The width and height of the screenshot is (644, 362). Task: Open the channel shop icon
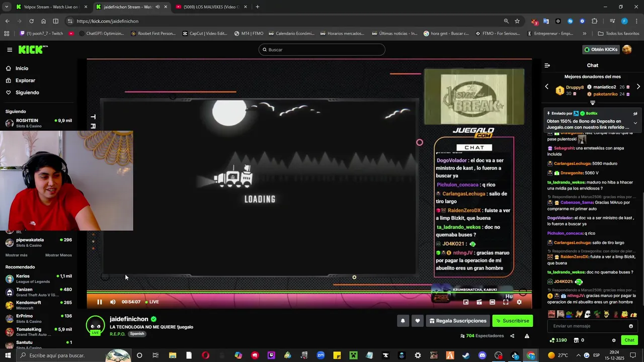(576, 340)
